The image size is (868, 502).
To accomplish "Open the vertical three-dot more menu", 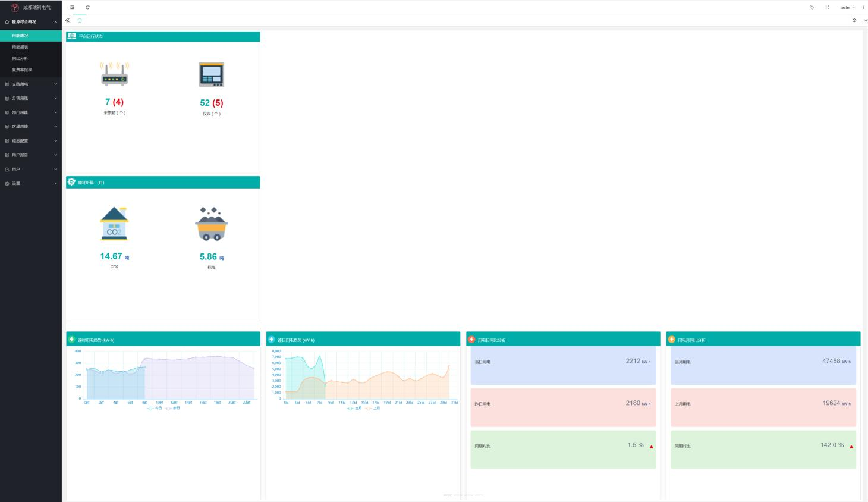I will (864, 7).
